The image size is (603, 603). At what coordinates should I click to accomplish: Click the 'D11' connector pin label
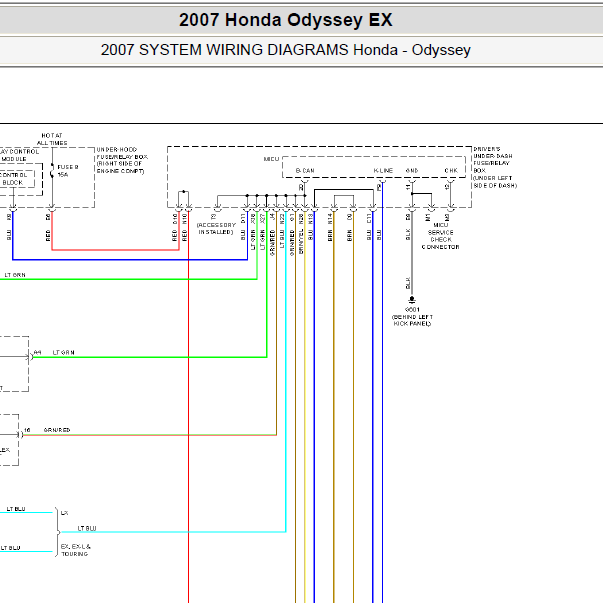tap(243, 219)
